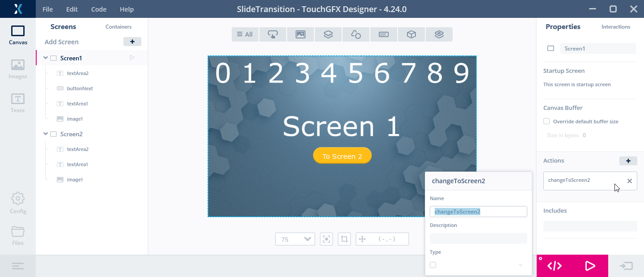The height and width of the screenshot is (277, 644).
Task: Select the Shapes widget category icon
Action: coord(356,34)
